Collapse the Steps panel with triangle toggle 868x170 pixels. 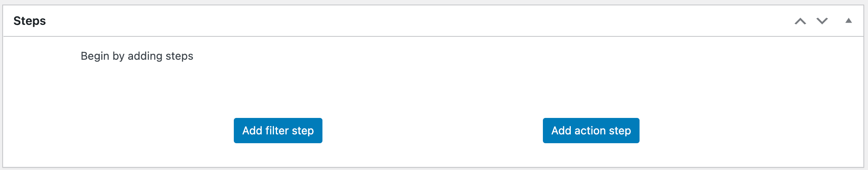[849, 21]
